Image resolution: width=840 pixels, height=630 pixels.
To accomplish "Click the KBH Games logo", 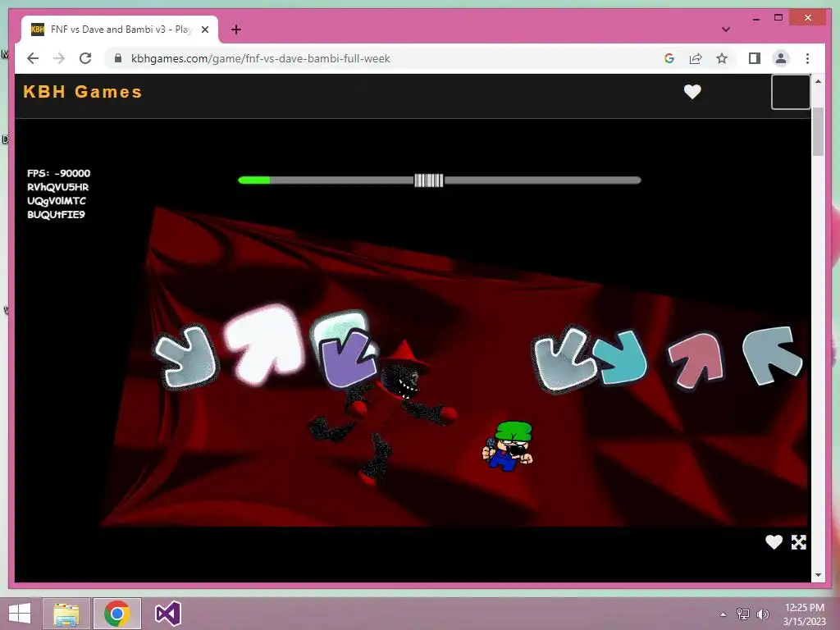I will point(83,92).
